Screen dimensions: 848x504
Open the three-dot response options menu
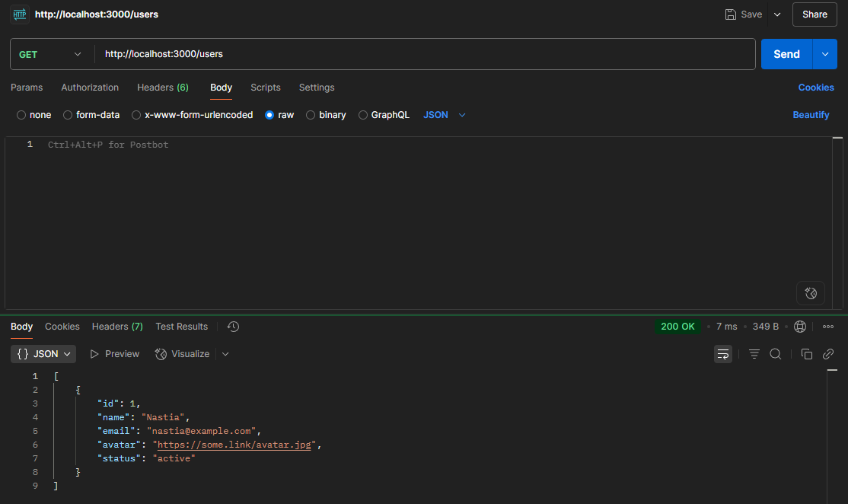point(828,327)
